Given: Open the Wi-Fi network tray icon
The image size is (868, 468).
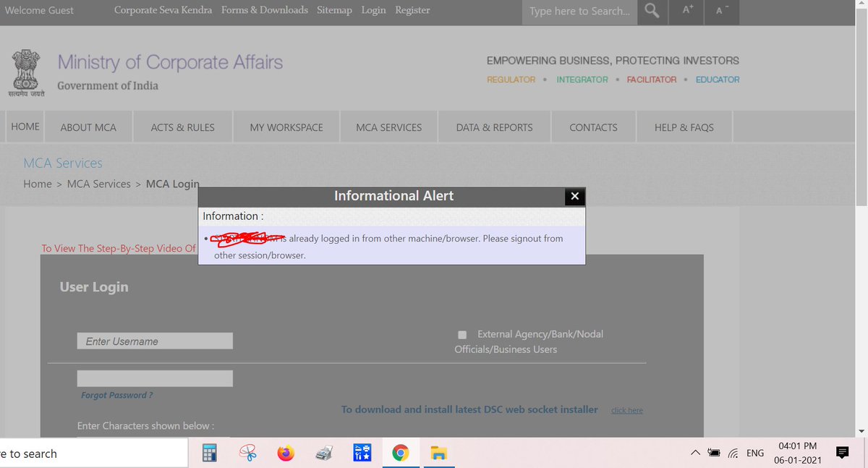Looking at the screenshot, I should coord(733,454).
